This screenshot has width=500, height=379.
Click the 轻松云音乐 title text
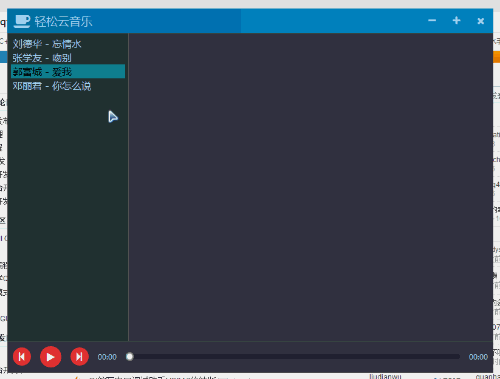coord(63,22)
